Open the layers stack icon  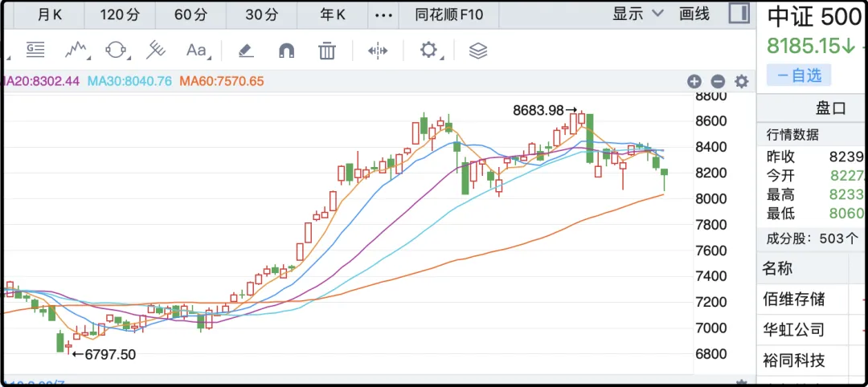coord(478,51)
